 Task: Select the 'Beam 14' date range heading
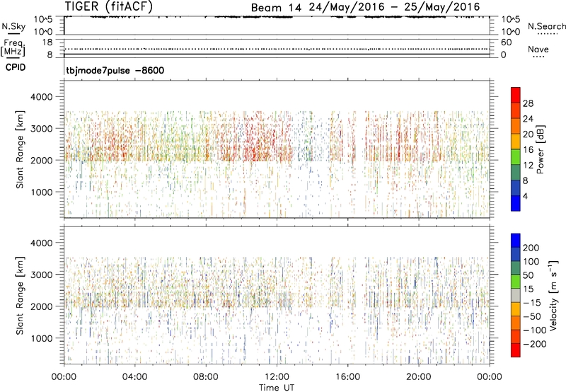coord(365,7)
